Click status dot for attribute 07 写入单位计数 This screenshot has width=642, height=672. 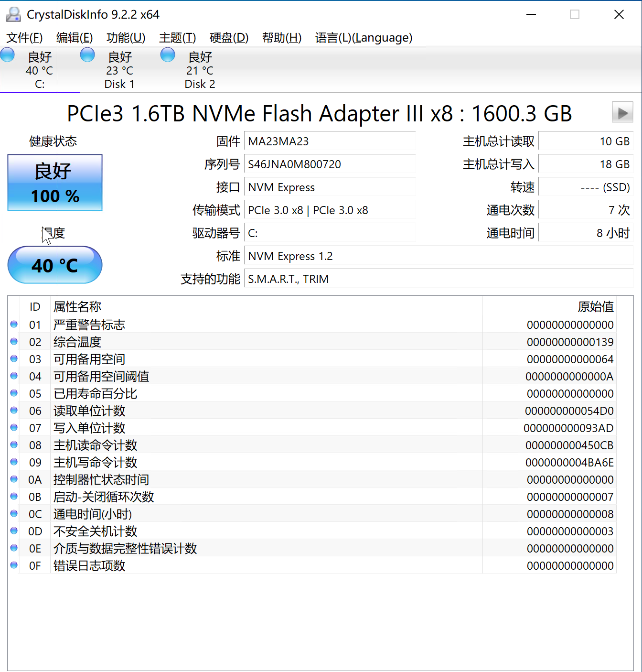14,427
